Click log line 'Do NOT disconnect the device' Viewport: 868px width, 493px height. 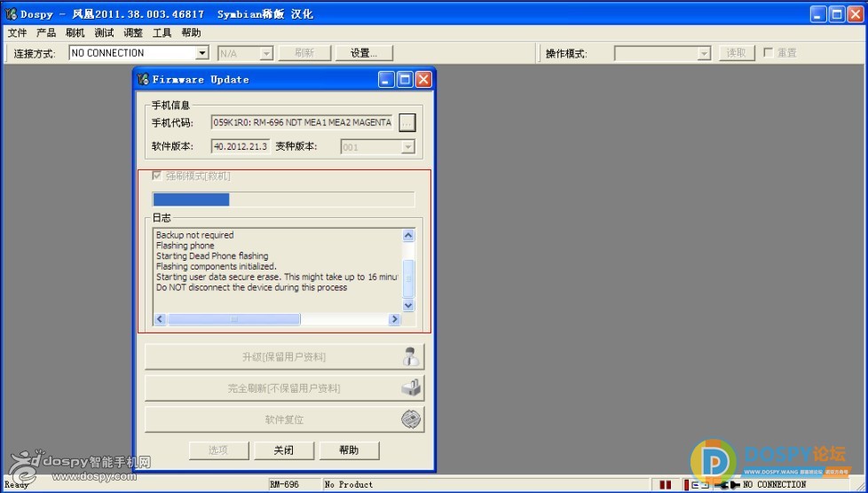pyautogui.click(x=252, y=287)
